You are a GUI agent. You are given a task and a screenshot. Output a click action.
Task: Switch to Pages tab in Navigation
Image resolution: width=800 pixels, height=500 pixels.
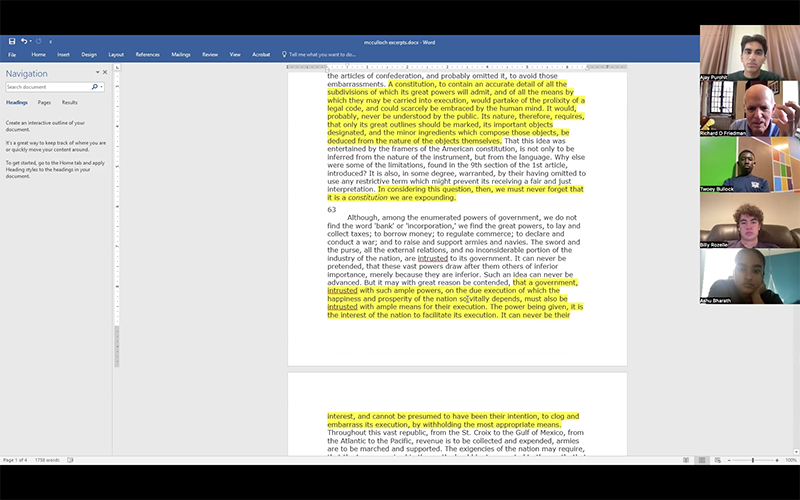[x=44, y=102]
